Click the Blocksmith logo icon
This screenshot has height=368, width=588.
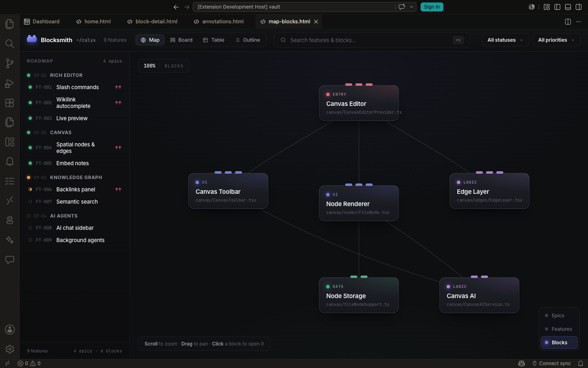(x=32, y=39)
